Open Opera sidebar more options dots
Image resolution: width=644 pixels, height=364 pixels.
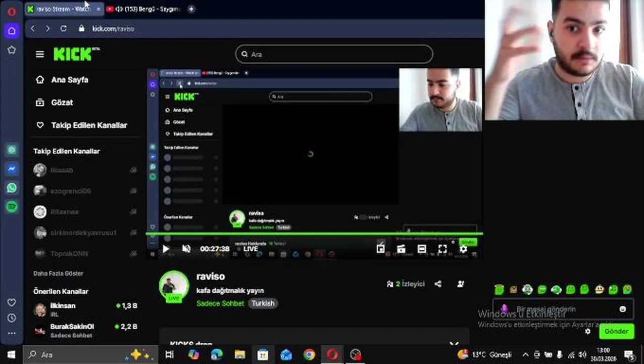tap(12, 333)
